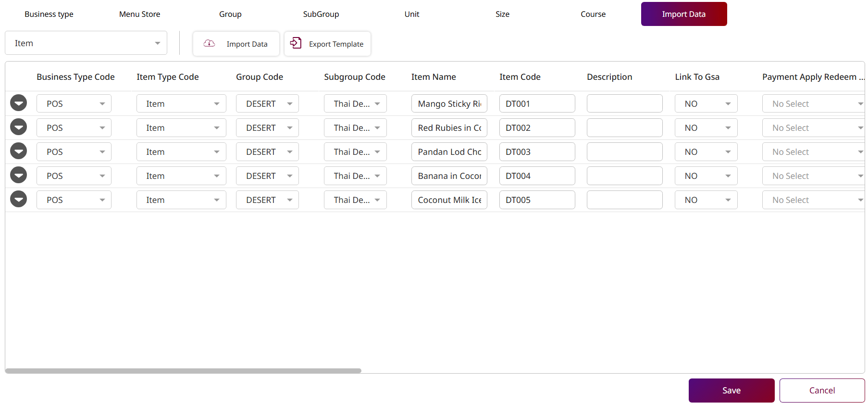
Task: Open Link To Gsa dropdown for DT003
Action: coord(706,152)
